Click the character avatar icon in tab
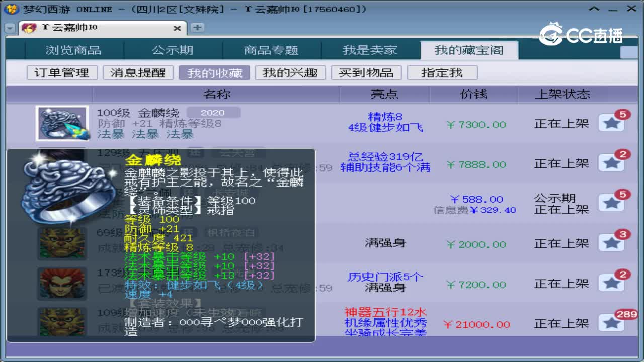This screenshot has width=644, height=362. (29, 28)
